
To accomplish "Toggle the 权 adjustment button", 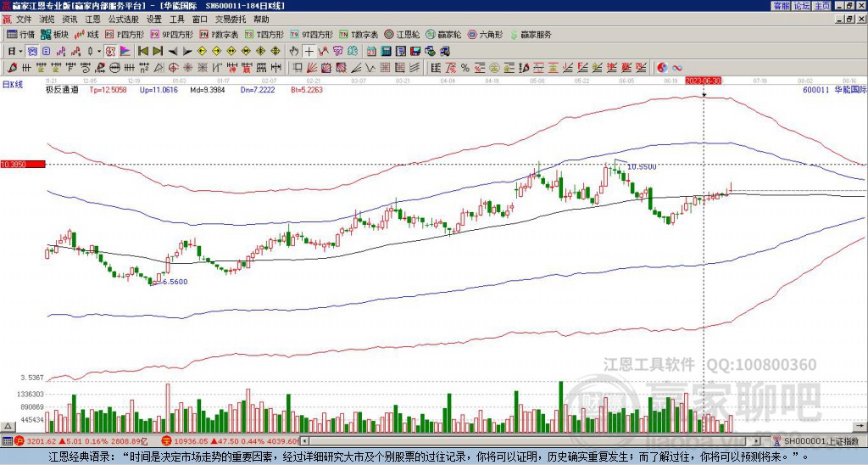I will pyautogui.click(x=110, y=52).
